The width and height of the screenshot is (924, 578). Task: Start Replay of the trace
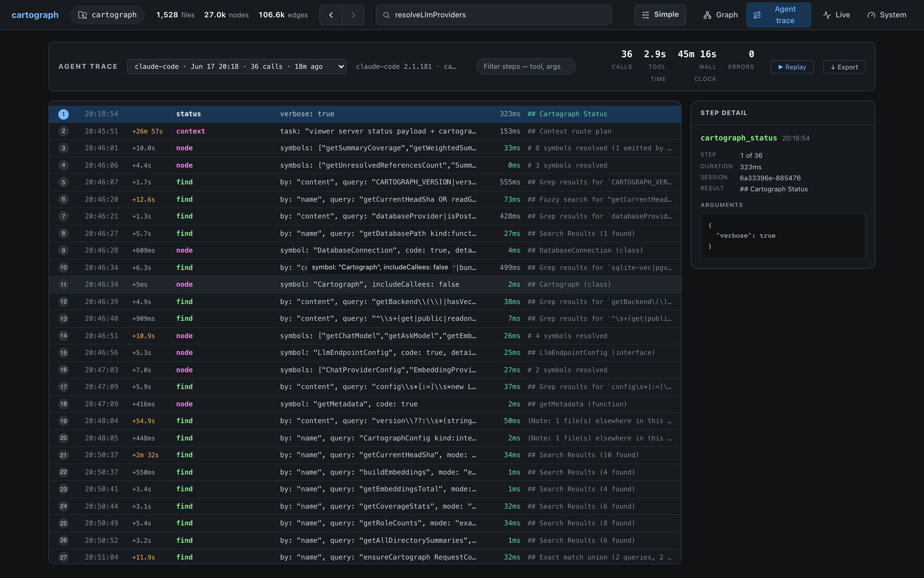click(792, 67)
